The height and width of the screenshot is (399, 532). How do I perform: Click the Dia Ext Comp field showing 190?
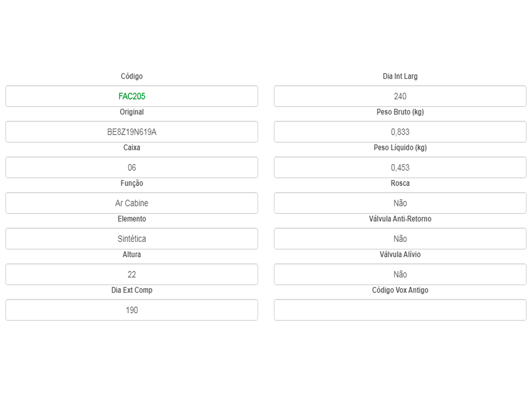pyautogui.click(x=132, y=310)
